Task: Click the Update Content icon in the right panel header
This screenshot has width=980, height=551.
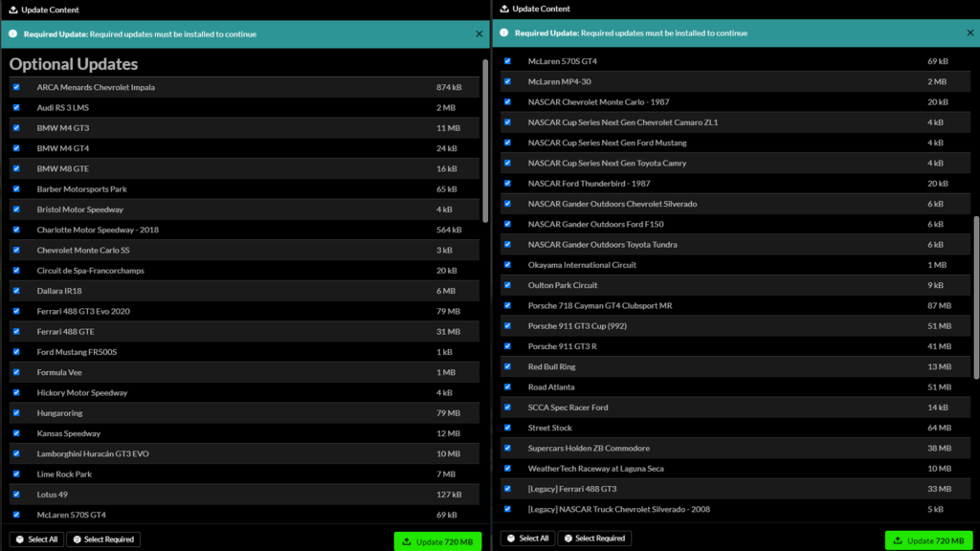Action: click(x=504, y=9)
